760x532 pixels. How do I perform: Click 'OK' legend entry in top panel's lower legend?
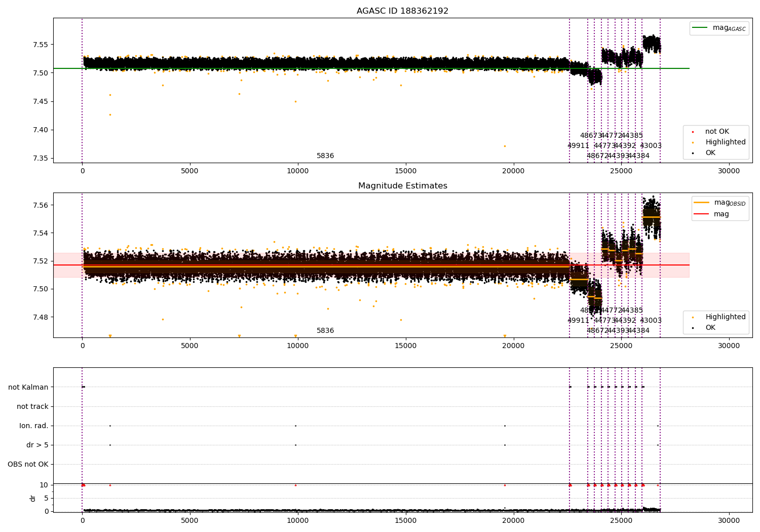coord(710,153)
